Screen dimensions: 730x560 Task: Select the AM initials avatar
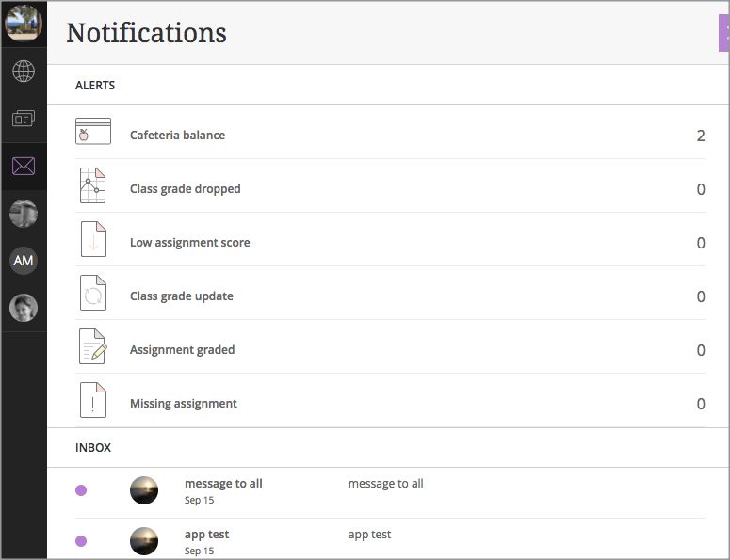click(24, 261)
